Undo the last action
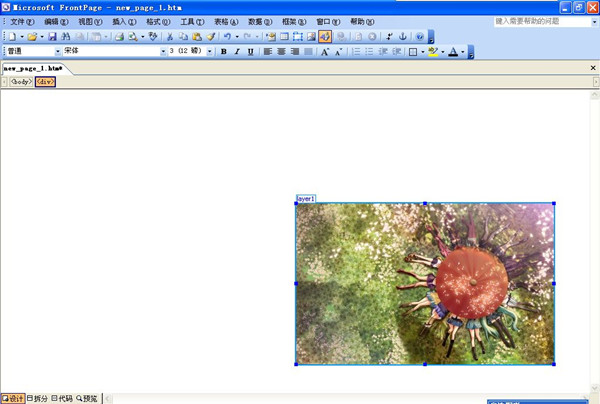Image resolution: width=600 pixels, height=404 pixels. click(x=227, y=36)
